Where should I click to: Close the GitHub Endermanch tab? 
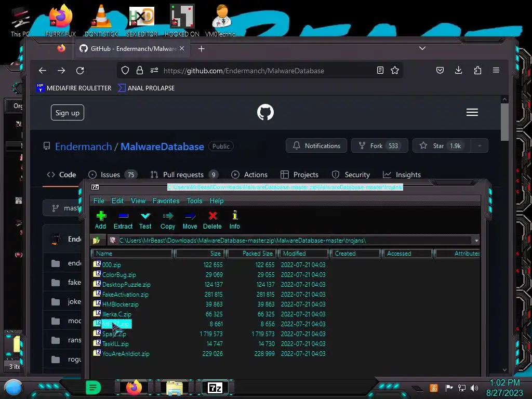click(x=182, y=48)
